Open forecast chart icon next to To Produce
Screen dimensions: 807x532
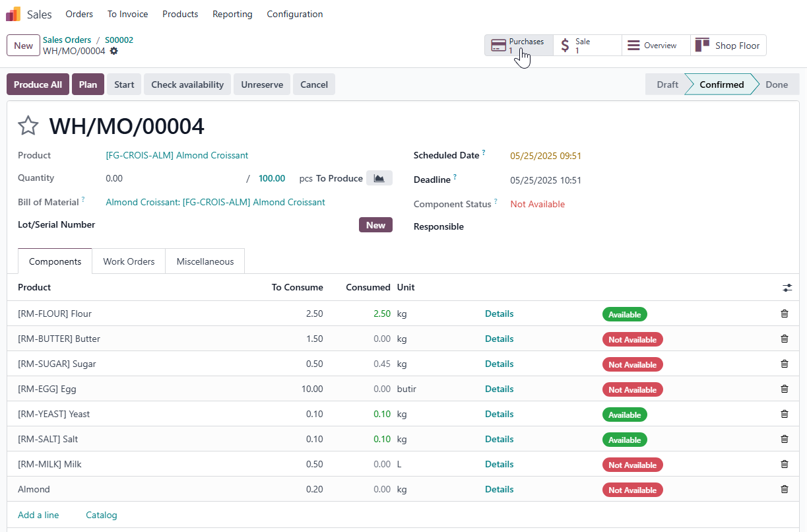pyautogui.click(x=379, y=178)
